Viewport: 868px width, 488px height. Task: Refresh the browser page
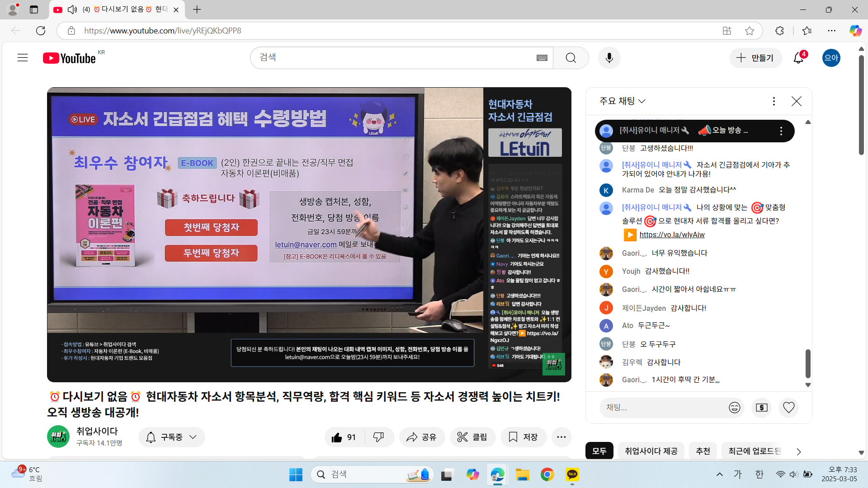[41, 31]
